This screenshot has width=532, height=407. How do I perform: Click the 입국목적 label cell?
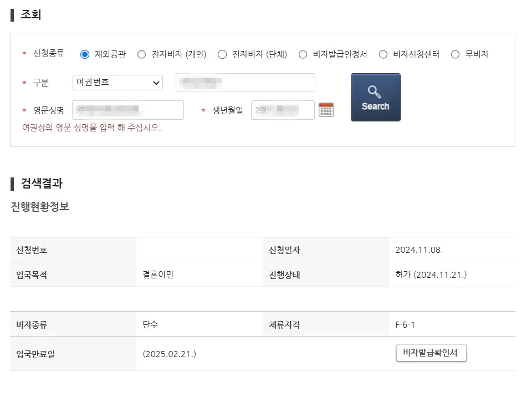point(73,274)
